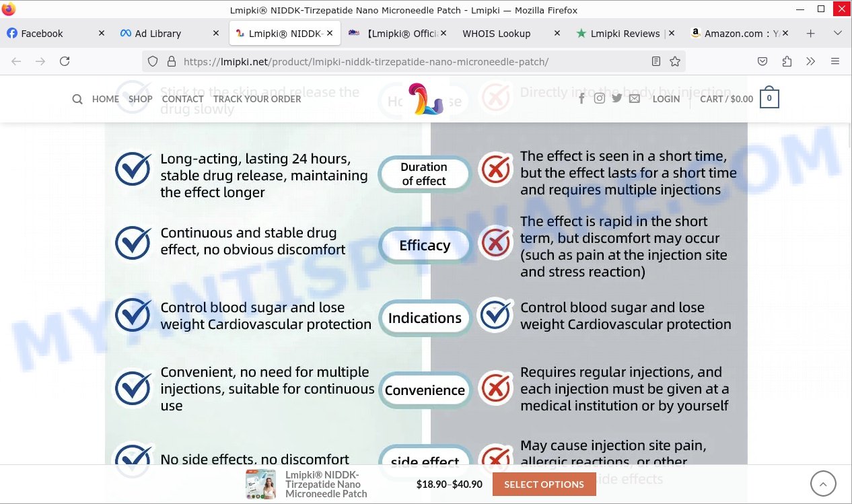Click the browser forward arrow
Viewport: 852px width, 504px height.
click(x=40, y=61)
